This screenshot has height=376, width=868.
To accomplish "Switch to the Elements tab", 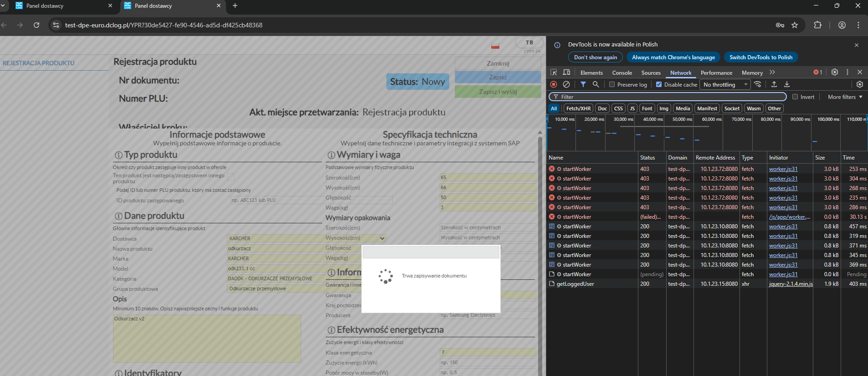I will (591, 73).
